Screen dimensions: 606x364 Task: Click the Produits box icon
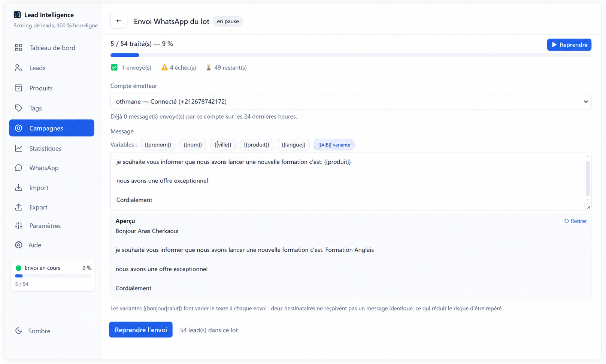point(18,88)
